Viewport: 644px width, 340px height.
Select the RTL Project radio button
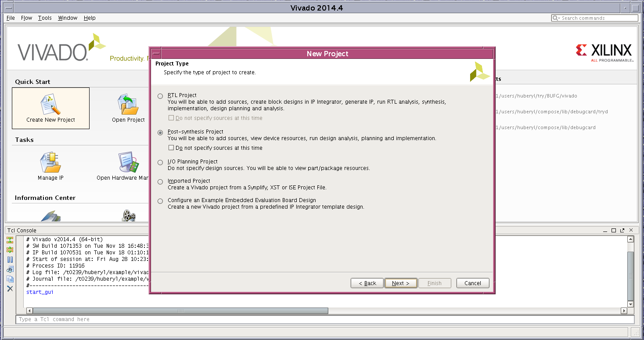[x=160, y=96]
